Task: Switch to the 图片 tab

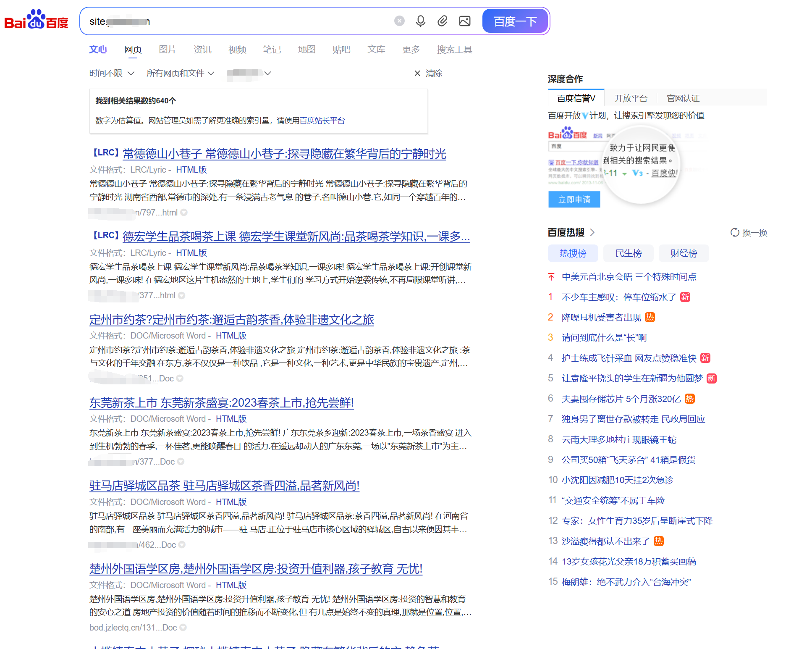Action: (x=168, y=50)
